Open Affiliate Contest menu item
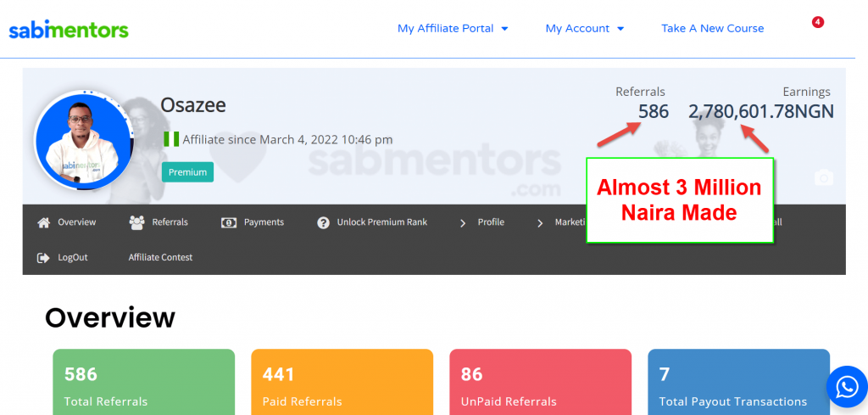The image size is (868, 415). pos(160,258)
